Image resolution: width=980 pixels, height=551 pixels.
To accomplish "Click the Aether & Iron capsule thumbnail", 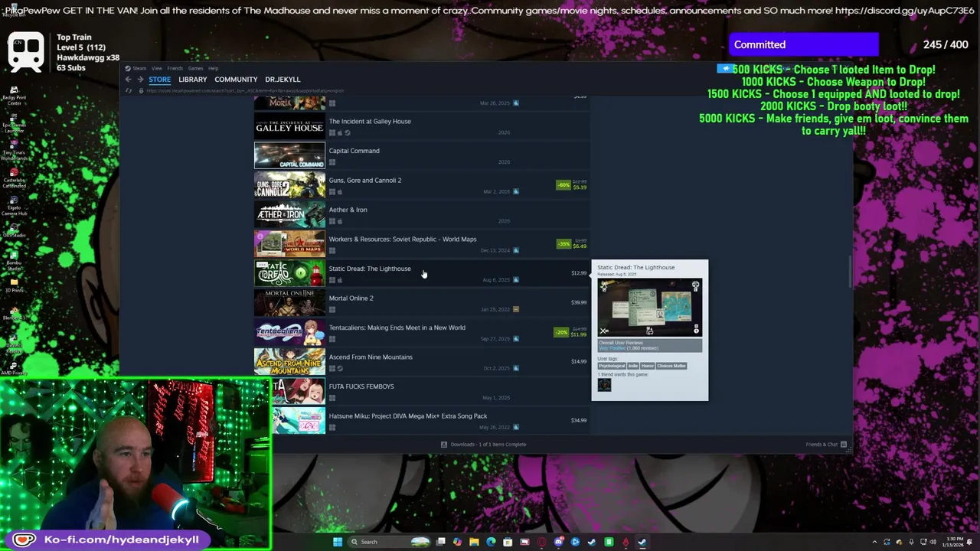I will [x=289, y=214].
